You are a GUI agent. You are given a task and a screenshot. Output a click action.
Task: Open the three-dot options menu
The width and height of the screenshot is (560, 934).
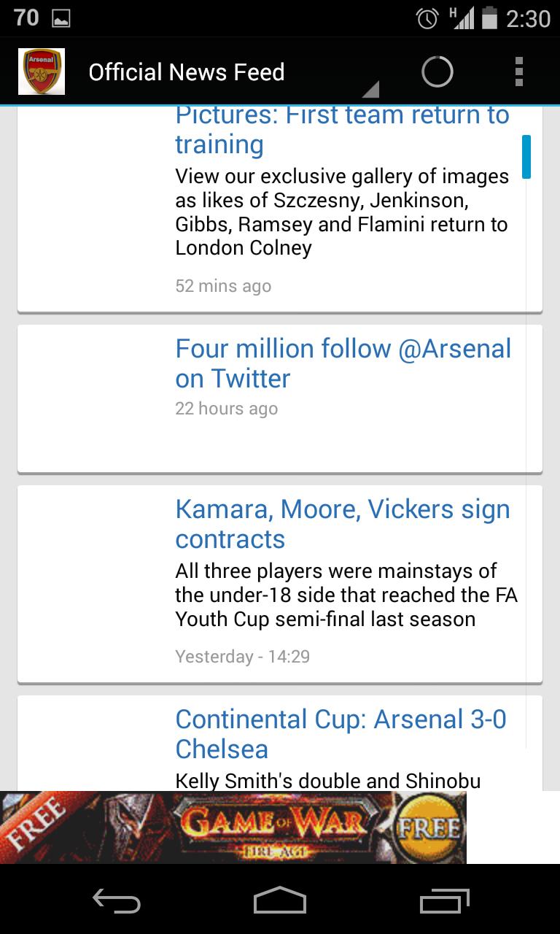[518, 71]
